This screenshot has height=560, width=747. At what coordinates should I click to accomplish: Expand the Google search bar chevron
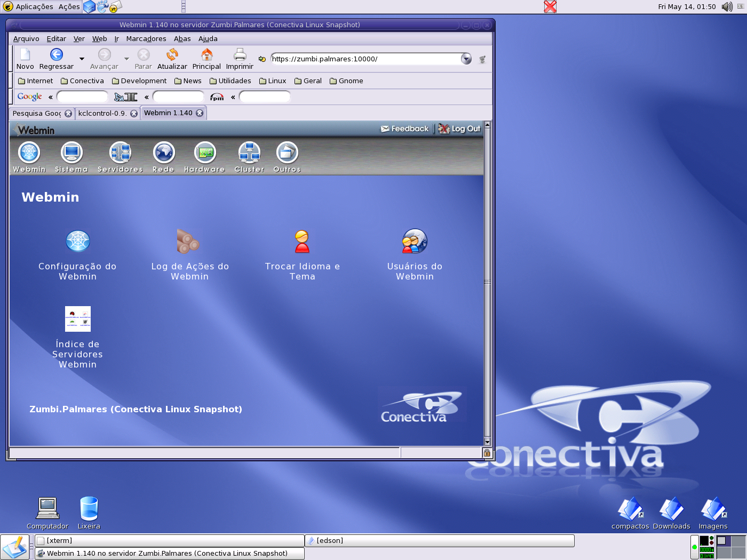[x=51, y=97]
